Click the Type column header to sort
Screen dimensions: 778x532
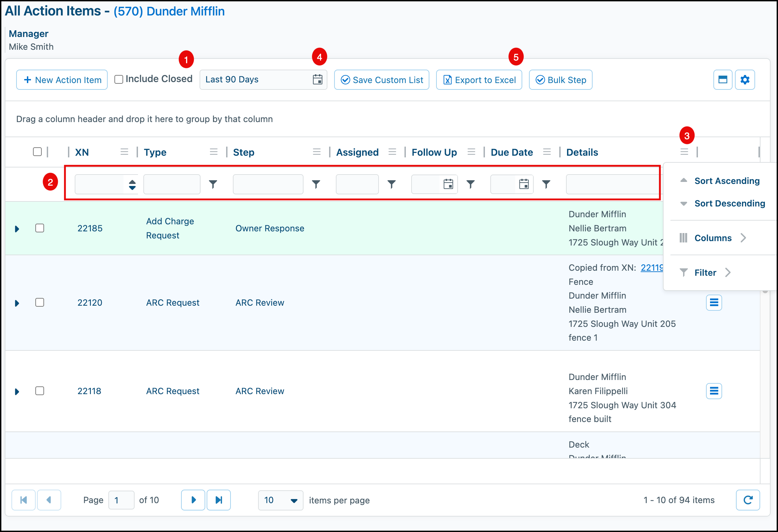(155, 152)
